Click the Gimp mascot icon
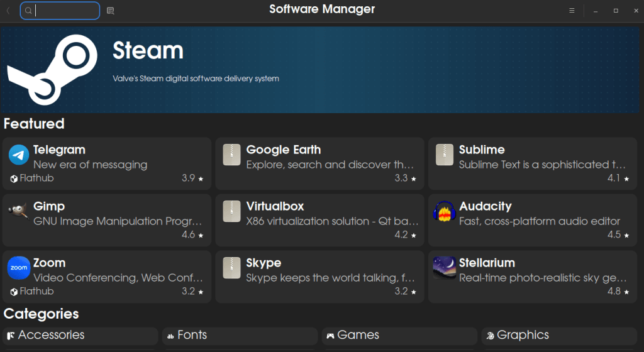 point(18,212)
